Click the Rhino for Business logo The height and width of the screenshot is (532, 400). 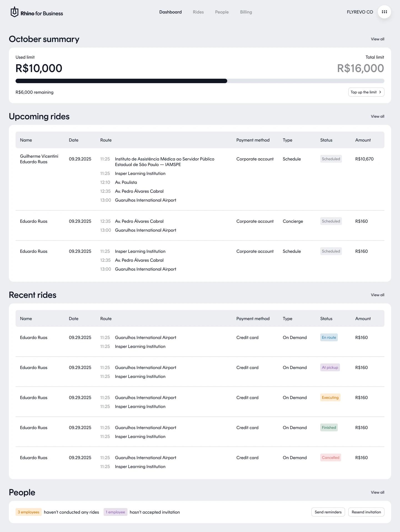tap(37, 12)
